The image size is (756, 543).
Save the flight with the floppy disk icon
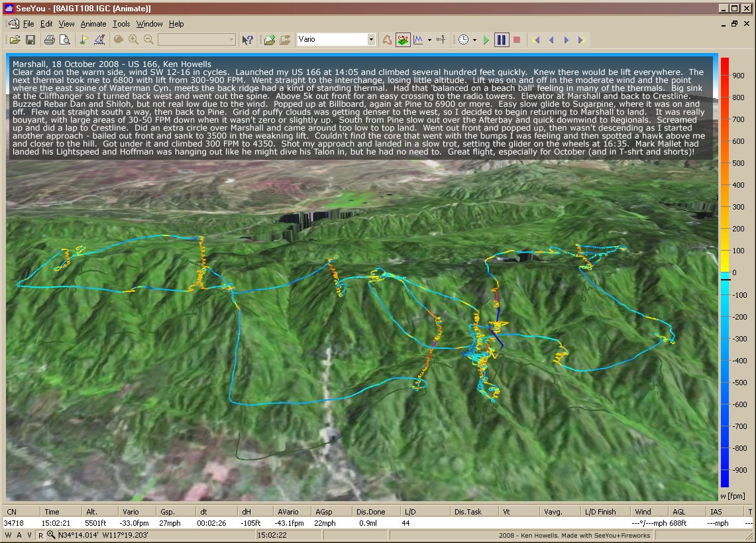[x=30, y=40]
